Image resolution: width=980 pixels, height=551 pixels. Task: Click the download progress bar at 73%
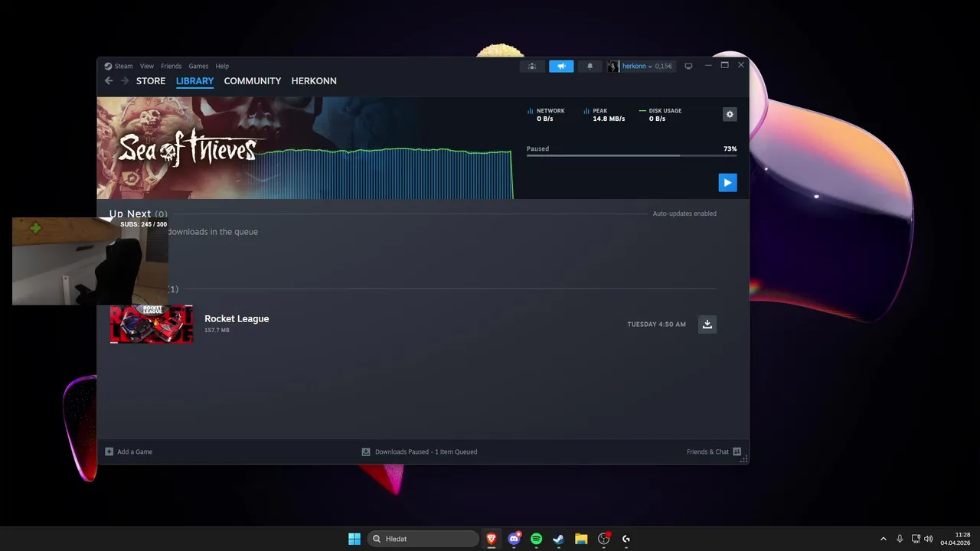(x=632, y=155)
